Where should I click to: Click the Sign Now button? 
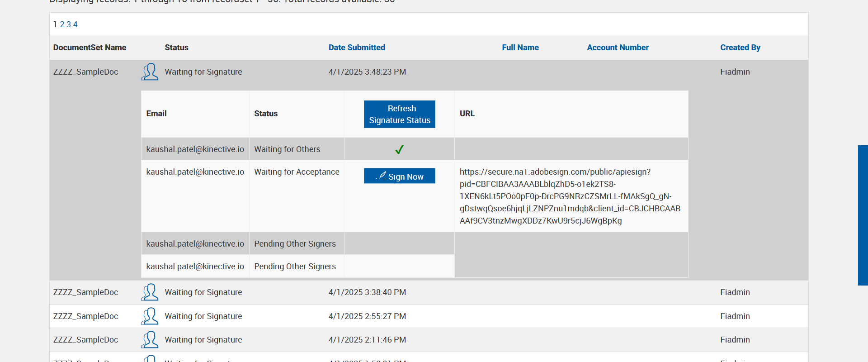(x=399, y=176)
